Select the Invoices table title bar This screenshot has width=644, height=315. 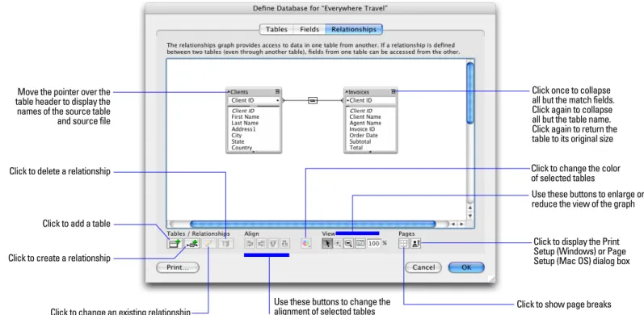click(370, 92)
